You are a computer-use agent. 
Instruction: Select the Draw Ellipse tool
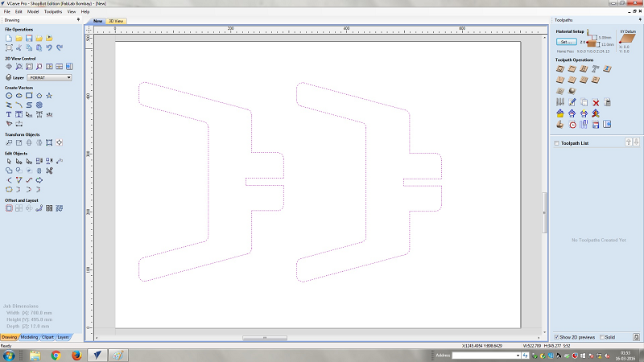click(19, 96)
